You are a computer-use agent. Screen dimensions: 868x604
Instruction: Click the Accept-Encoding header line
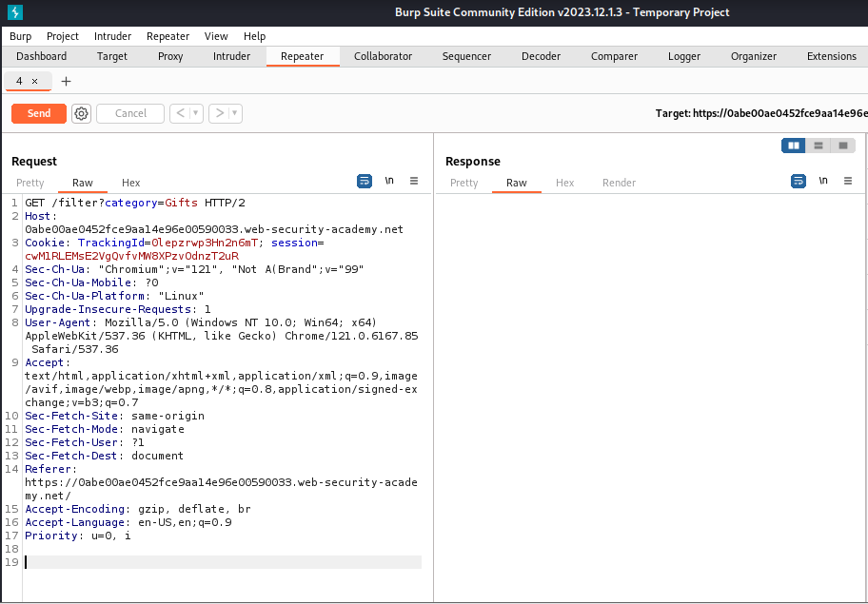(138, 509)
